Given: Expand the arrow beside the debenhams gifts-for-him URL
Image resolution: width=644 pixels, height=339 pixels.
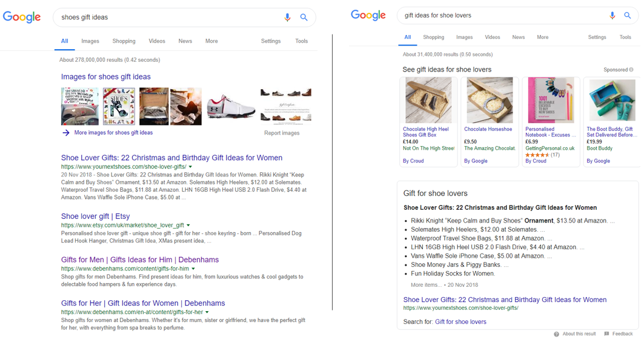Looking at the screenshot, I should tap(193, 269).
